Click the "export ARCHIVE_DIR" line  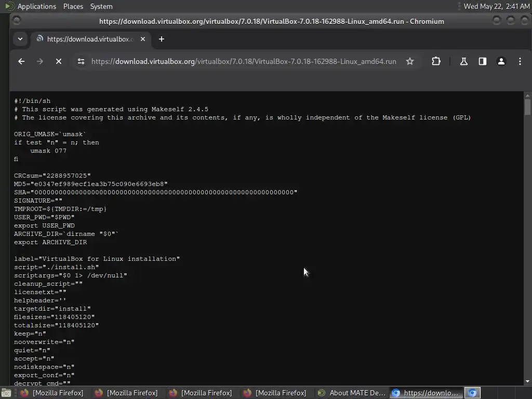50,242
